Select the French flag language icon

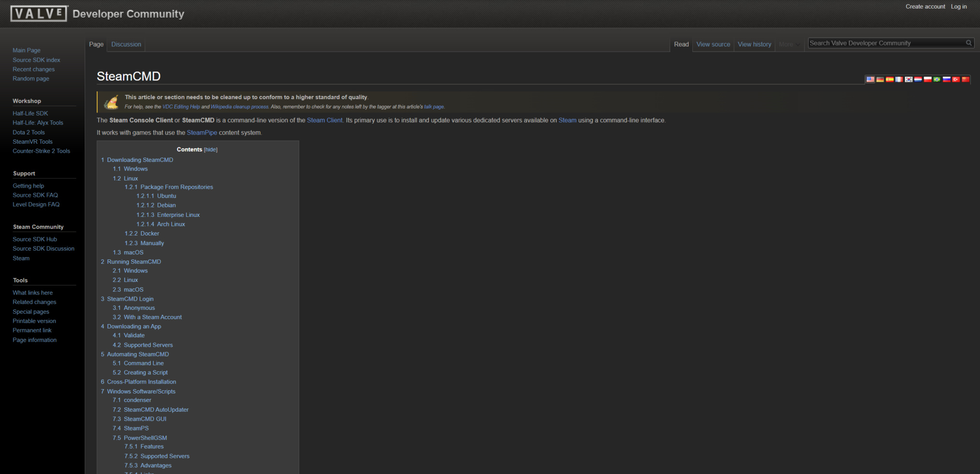tap(899, 79)
